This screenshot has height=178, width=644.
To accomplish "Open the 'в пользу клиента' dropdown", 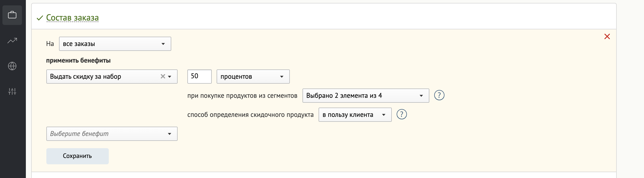I will tap(355, 115).
